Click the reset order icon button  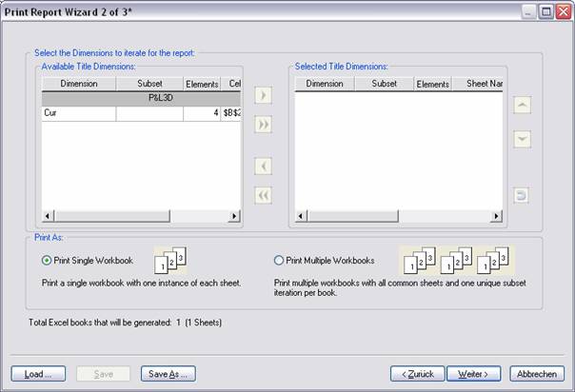[x=521, y=195]
